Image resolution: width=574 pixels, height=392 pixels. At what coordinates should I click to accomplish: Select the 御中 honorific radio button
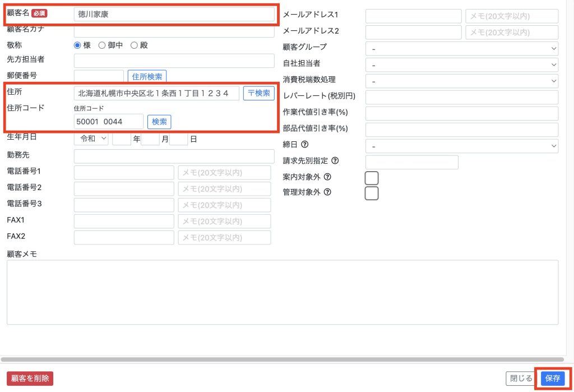[102, 45]
